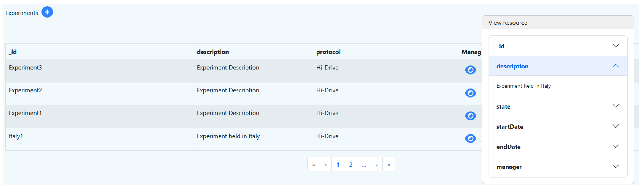The height and width of the screenshot is (189, 644).
Task: Open the eye icon in Experiment1 row
Action: click(470, 116)
